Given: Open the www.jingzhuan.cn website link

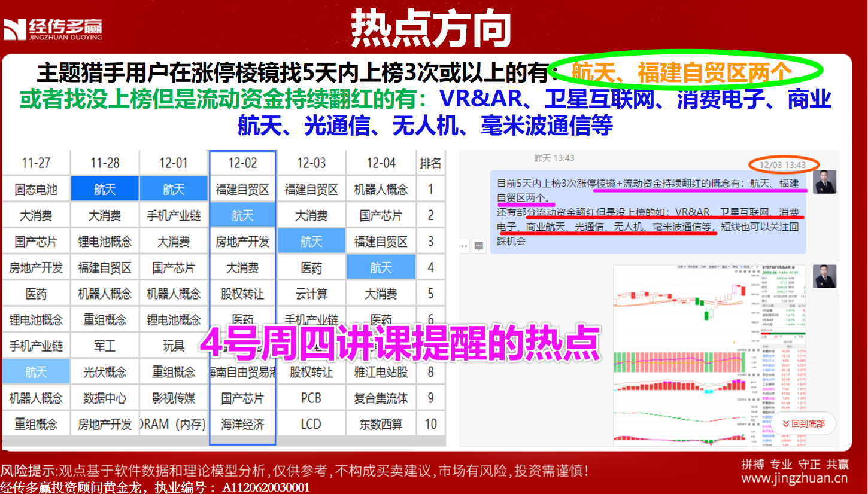Looking at the screenshot, I should (x=795, y=478).
